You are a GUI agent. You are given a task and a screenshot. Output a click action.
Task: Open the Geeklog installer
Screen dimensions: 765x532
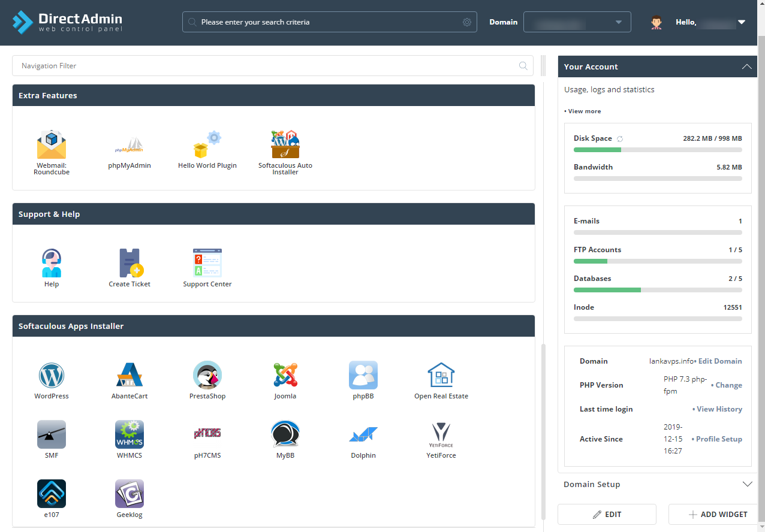tap(129, 498)
